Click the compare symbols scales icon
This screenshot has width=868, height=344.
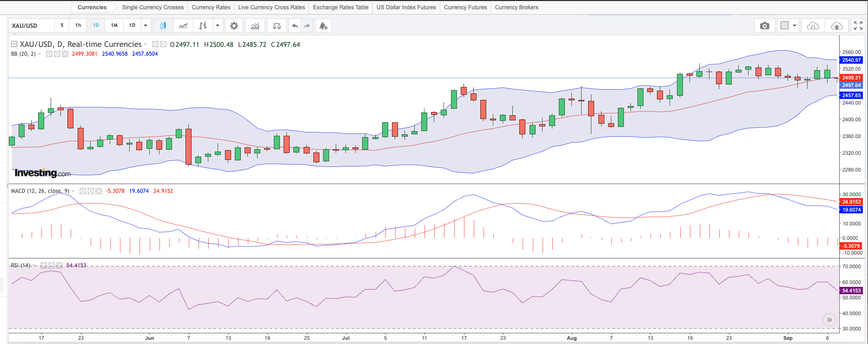point(277,26)
